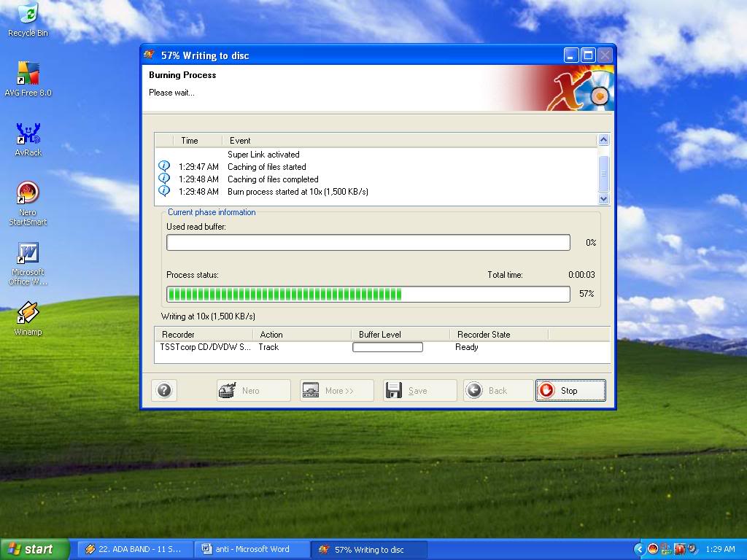Click the help question mark button

[x=164, y=391]
